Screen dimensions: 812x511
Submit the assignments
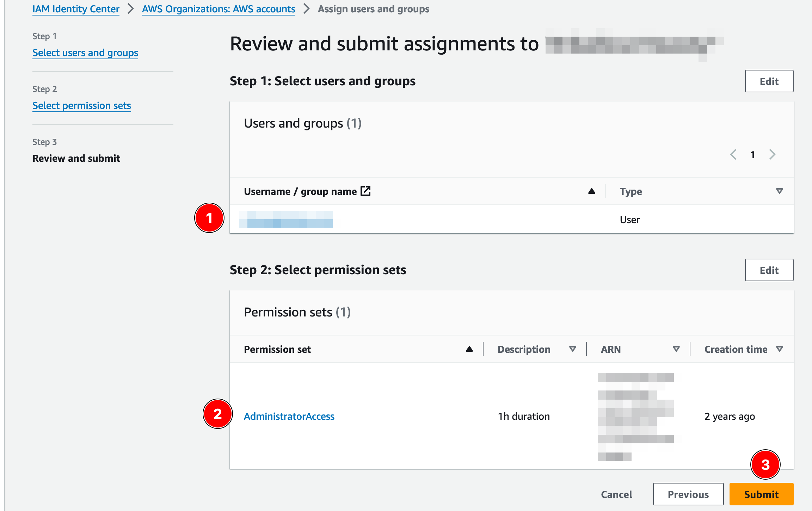coord(761,494)
